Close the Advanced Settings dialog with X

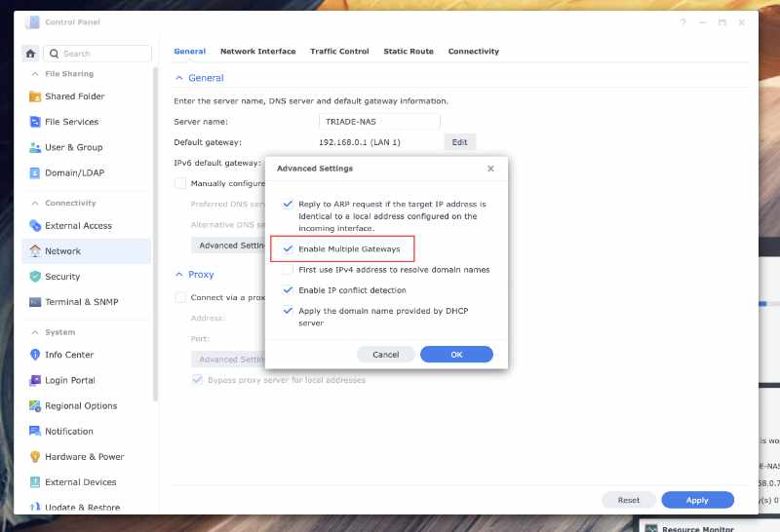point(490,169)
